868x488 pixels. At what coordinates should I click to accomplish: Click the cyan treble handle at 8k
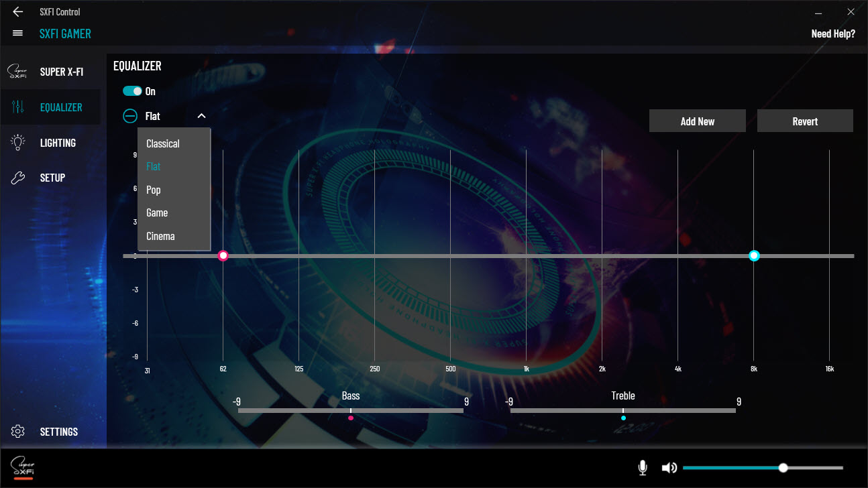[754, 255]
